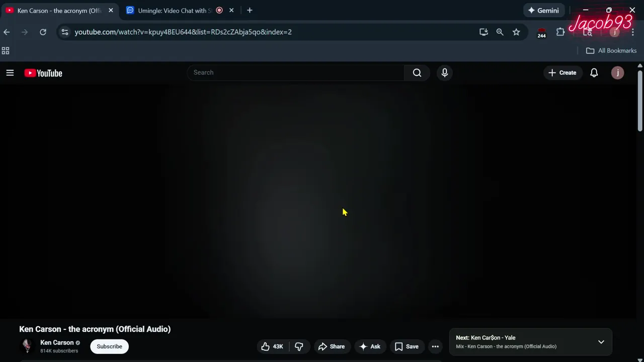Image resolution: width=644 pixels, height=362 pixels.
Task: Click the YouTube search magnifier button
Action: click(417, 73)
